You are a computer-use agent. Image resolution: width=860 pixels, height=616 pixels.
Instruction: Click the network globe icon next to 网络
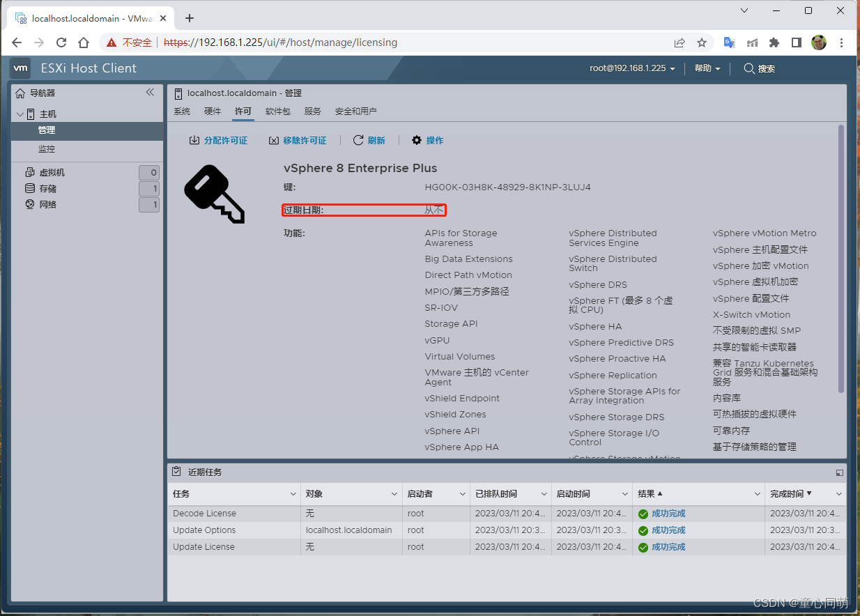pyautogui.click(x=30, y=204)
